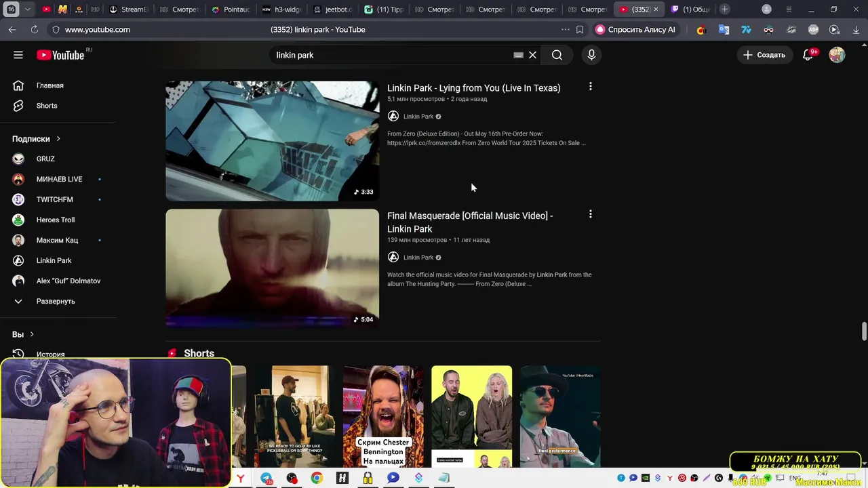Switch to the (11) Tipp browser tab
Screen dimensions: 868x488
point(384,9)
